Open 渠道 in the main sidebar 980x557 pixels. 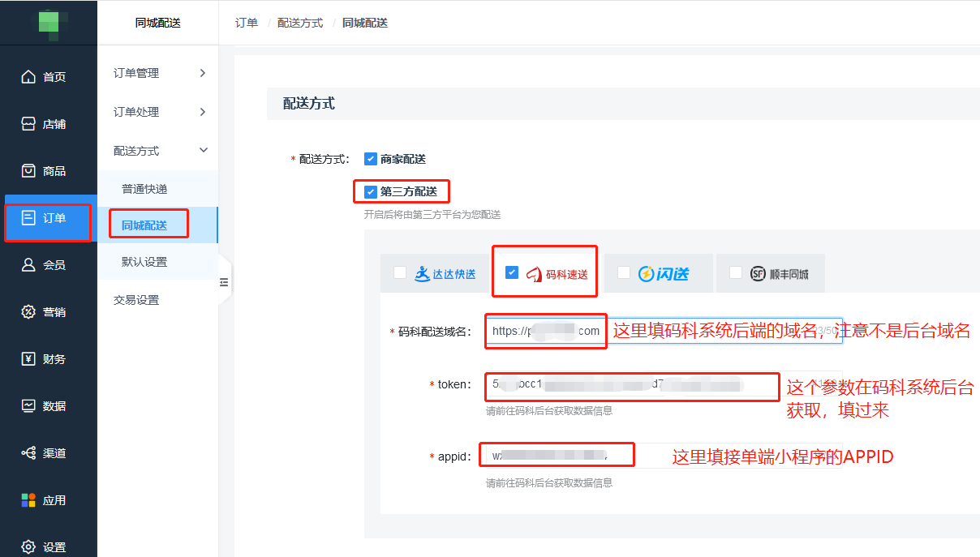coord(49,453)
